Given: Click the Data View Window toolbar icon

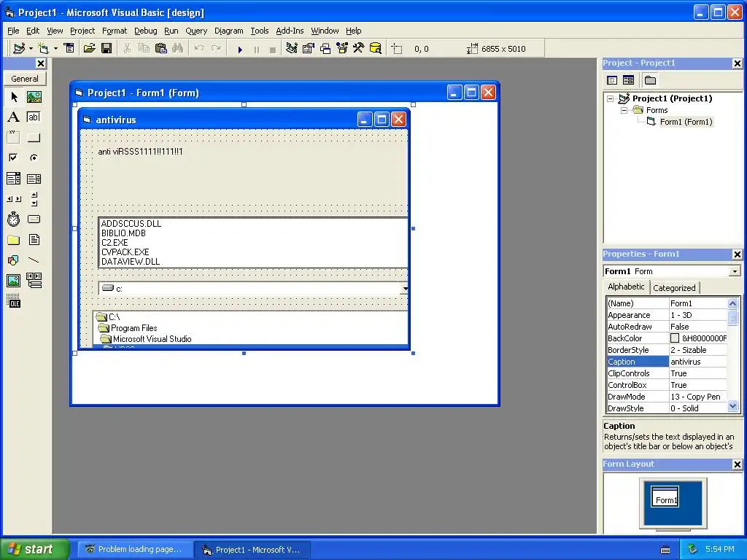Looking at the screenshot, I should coord(376,49).
